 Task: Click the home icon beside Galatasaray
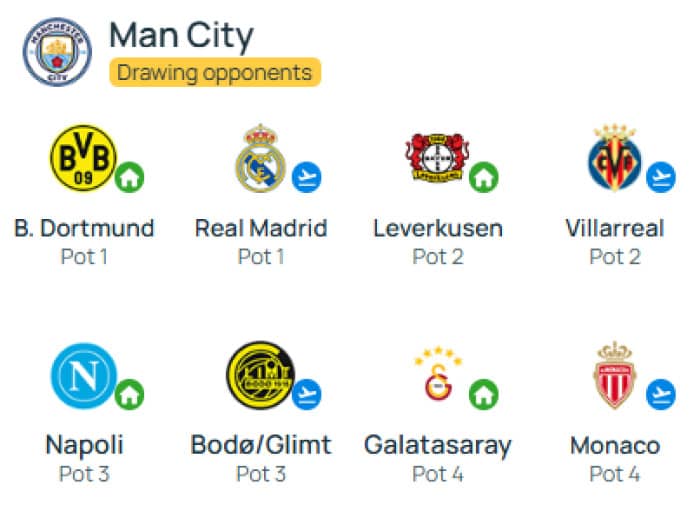tap(483, 394)
